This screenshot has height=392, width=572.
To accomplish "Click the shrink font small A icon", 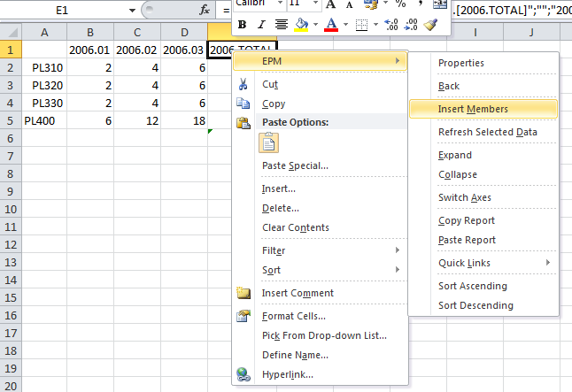I will [x=349, y=4].
